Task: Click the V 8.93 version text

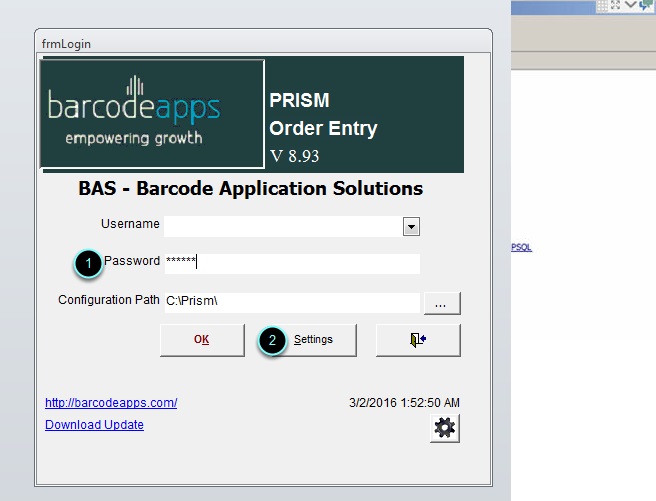Action: tap(295, 156)
